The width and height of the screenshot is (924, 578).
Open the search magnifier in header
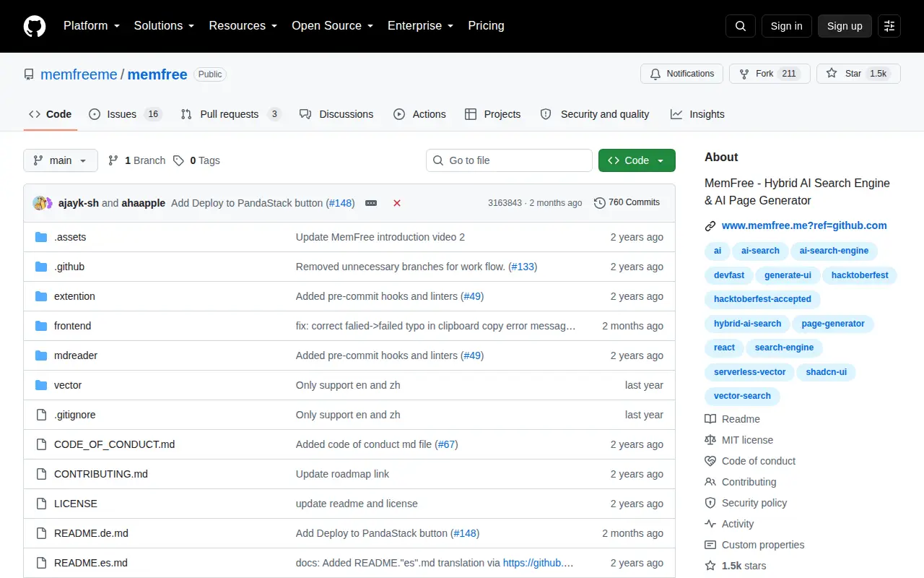click(x=741, y=26)
